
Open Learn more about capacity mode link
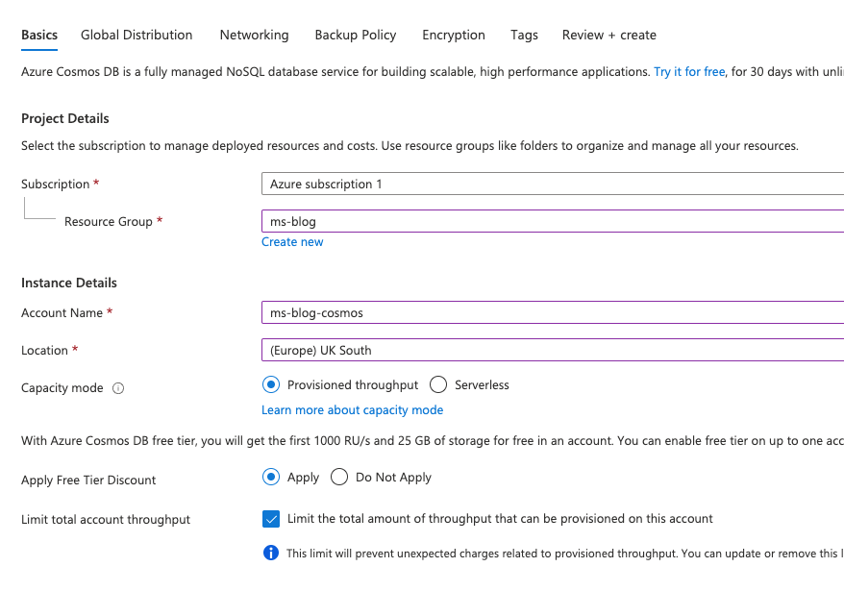(352, 410)
